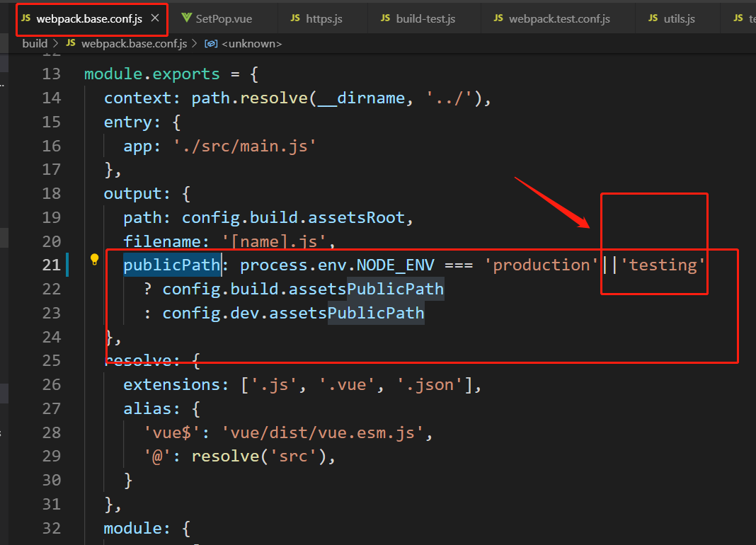The width and height of the screenshot is (756, 545).
Task: Expand the <unknown> symbol breadcrumb
Action: (x=251, y=44)
